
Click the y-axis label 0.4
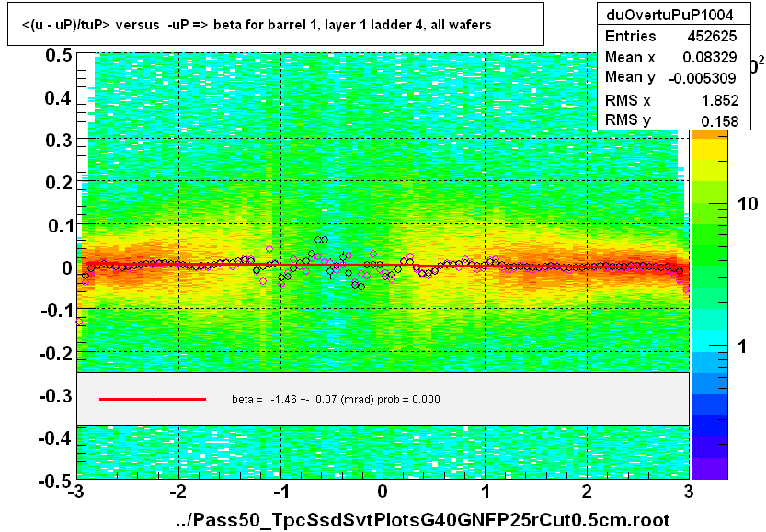(x=59, y=98)
